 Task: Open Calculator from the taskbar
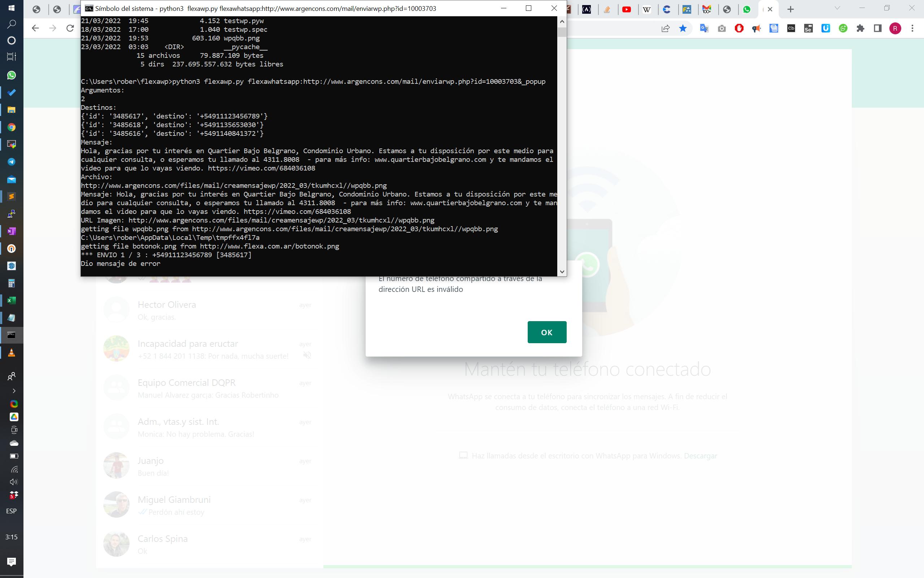coord(12,283)
